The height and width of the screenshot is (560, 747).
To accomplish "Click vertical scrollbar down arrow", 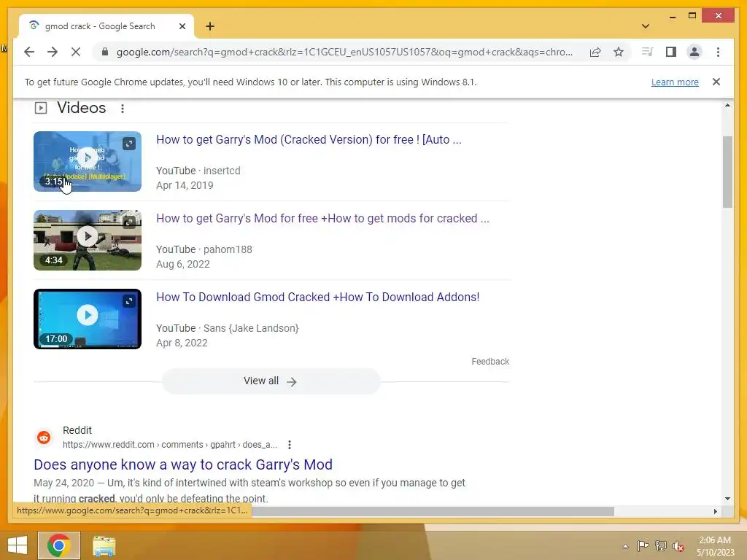I will (727, 499).
